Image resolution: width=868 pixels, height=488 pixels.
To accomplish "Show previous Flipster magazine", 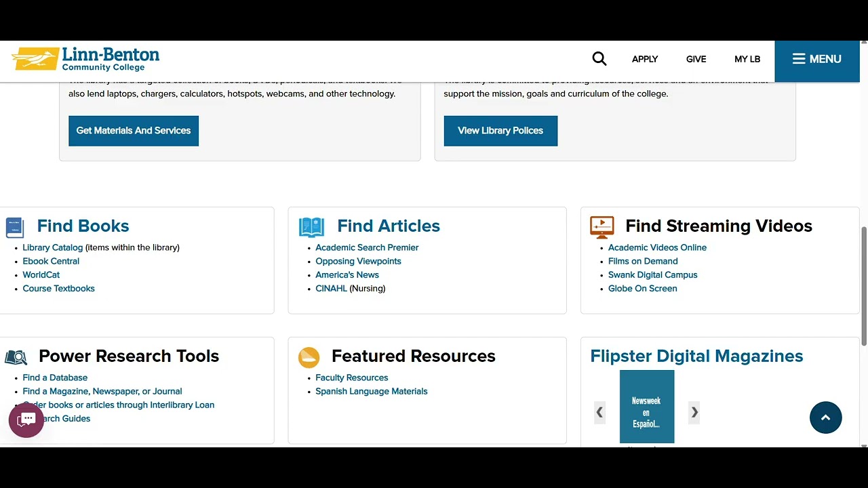I will point(599,412).
